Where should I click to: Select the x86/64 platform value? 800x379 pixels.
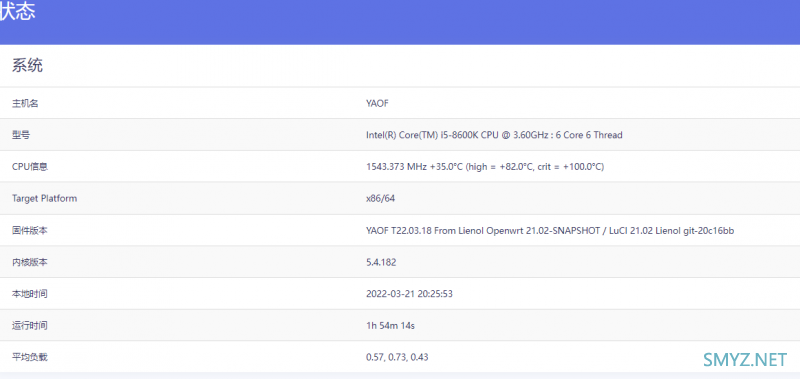(380, 198)
